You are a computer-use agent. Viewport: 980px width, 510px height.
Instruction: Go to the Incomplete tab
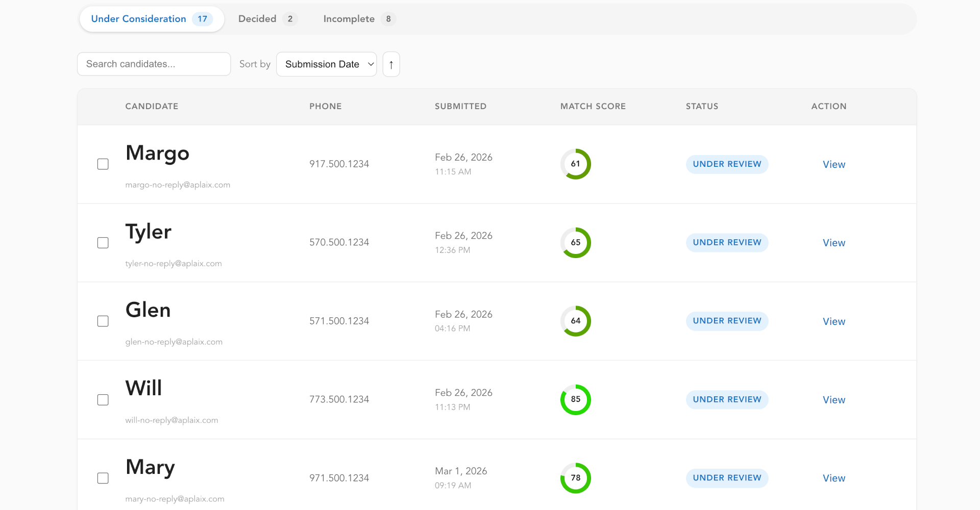pyautogui.click(x=359, y=19)
